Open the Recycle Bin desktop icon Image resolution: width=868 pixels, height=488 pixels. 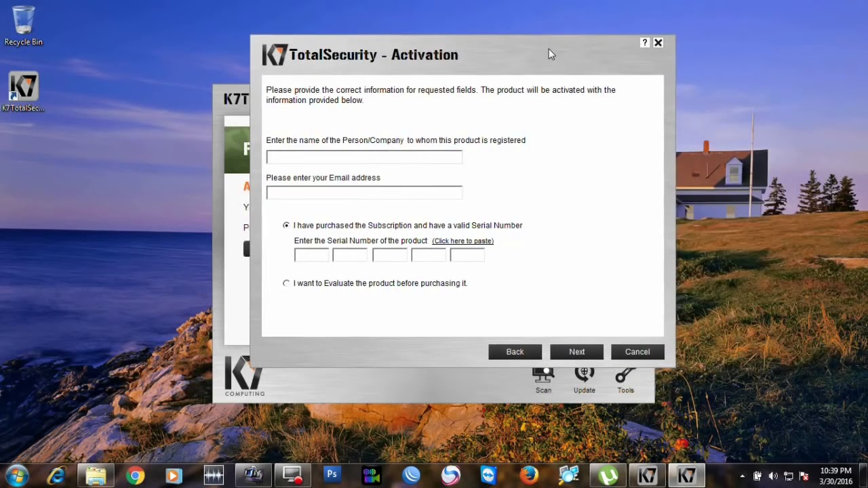click(23, 26)
